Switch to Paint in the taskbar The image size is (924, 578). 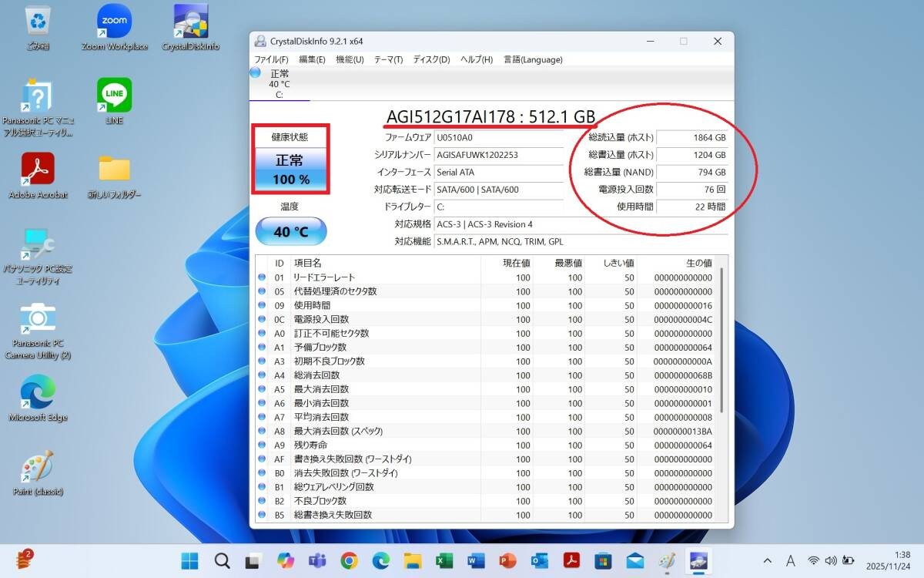[667, 561]
